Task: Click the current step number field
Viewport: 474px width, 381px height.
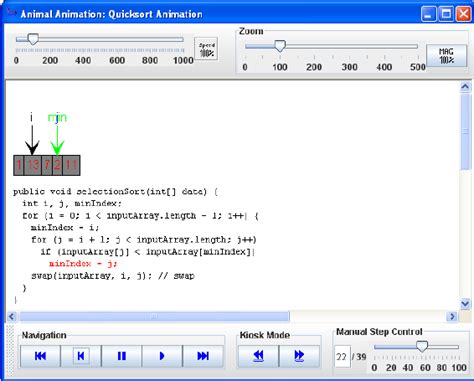Action: tap(342, 357)
